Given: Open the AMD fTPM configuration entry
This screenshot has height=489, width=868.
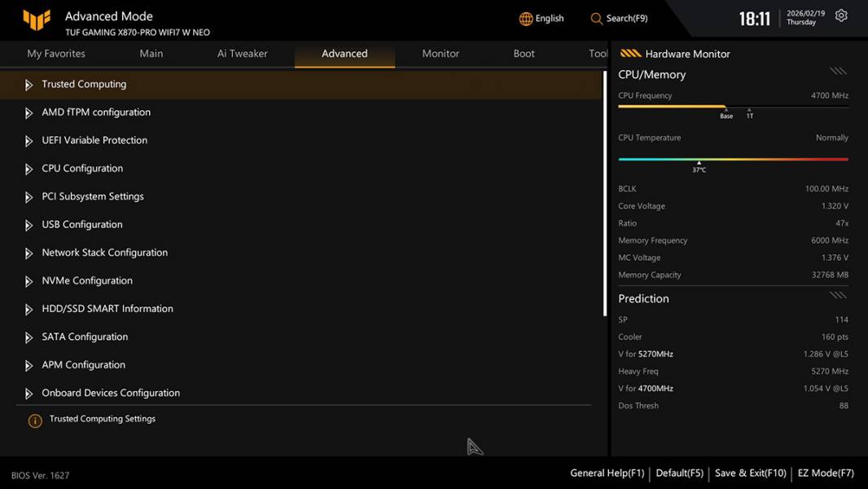Looking at the screenshot, I should (x=96, y=112).
